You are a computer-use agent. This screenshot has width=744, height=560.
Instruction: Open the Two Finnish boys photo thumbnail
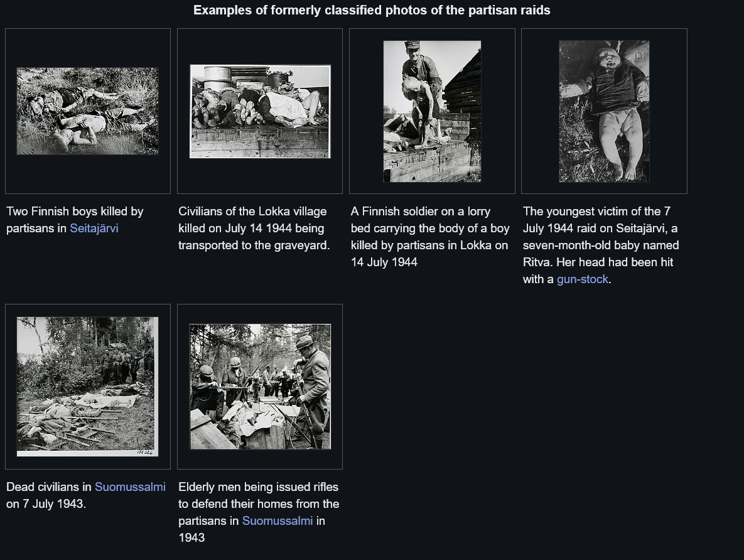(x=87, y=111)
